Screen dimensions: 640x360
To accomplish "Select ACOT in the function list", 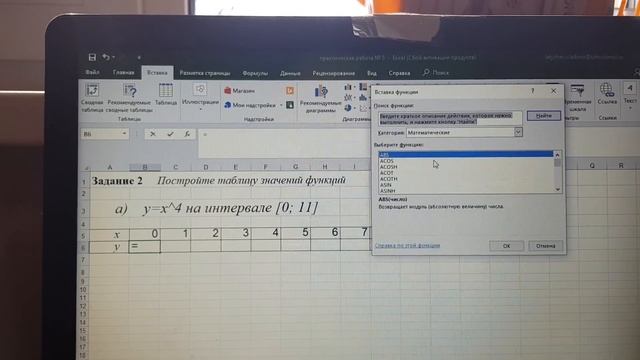I will [x=466, y=173].
